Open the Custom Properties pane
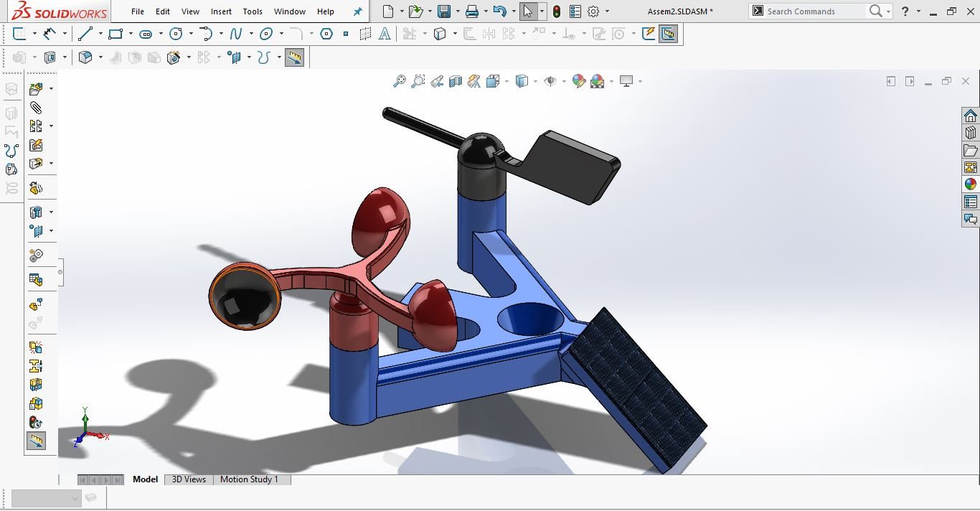Viewport: 980px width, 511px height. click(x=971, y=202)
